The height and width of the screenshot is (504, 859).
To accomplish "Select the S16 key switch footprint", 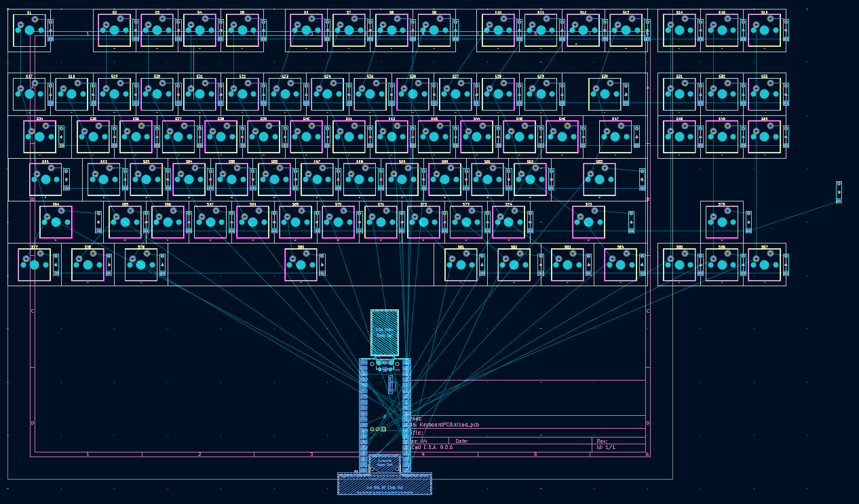I will pos(765,31).
